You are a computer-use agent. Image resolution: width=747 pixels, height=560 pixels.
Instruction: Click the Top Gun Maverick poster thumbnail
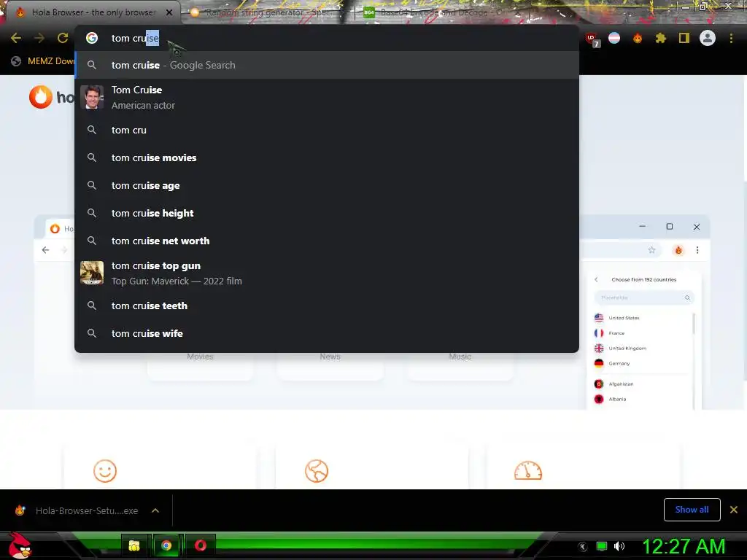92,273
